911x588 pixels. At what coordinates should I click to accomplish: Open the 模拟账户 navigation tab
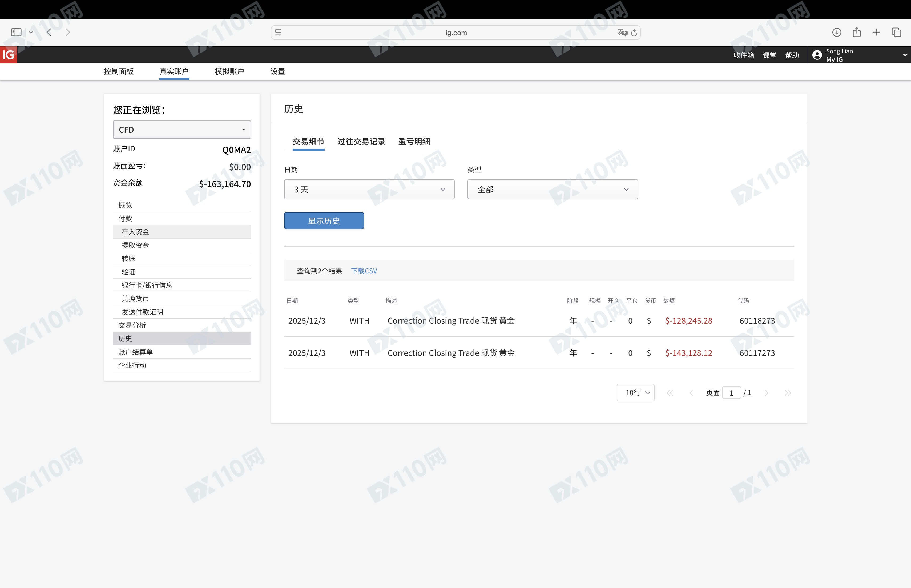click(229, 71)
